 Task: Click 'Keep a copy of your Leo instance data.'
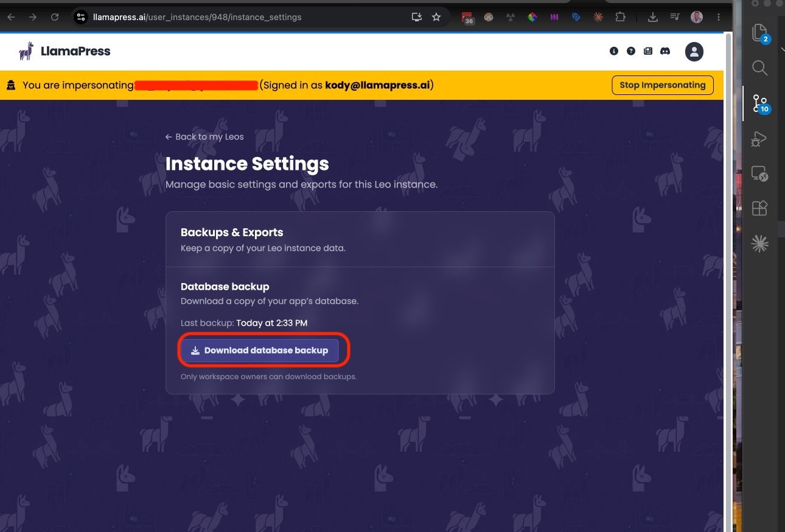click(x=263, y=248)
